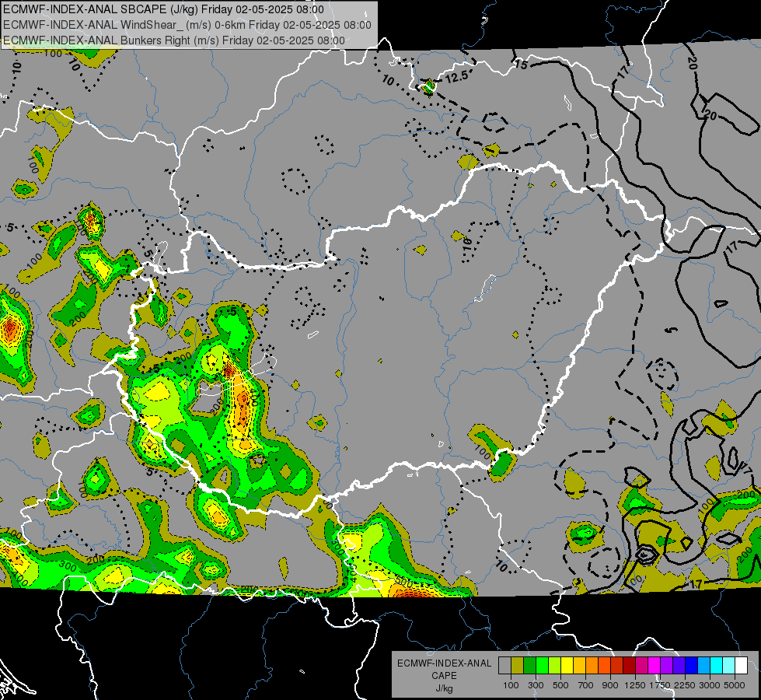The height and width of the screenshot is (700, 761).
Task: Click the CAPE label in the legend
Action: click(x=444, y=676)
